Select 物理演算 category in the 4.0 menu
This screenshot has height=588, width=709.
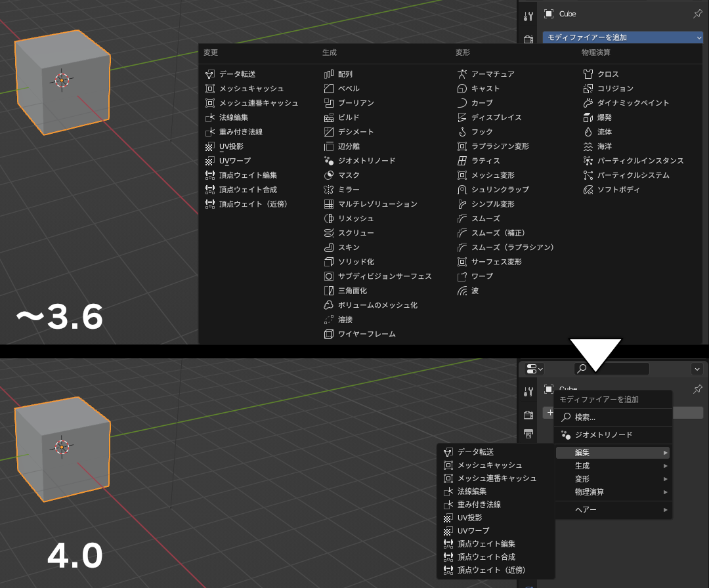tap(612, 492)
